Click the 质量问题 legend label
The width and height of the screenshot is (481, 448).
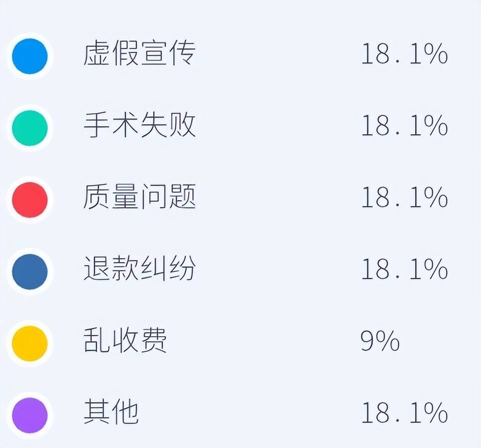[x=139, y=198]
